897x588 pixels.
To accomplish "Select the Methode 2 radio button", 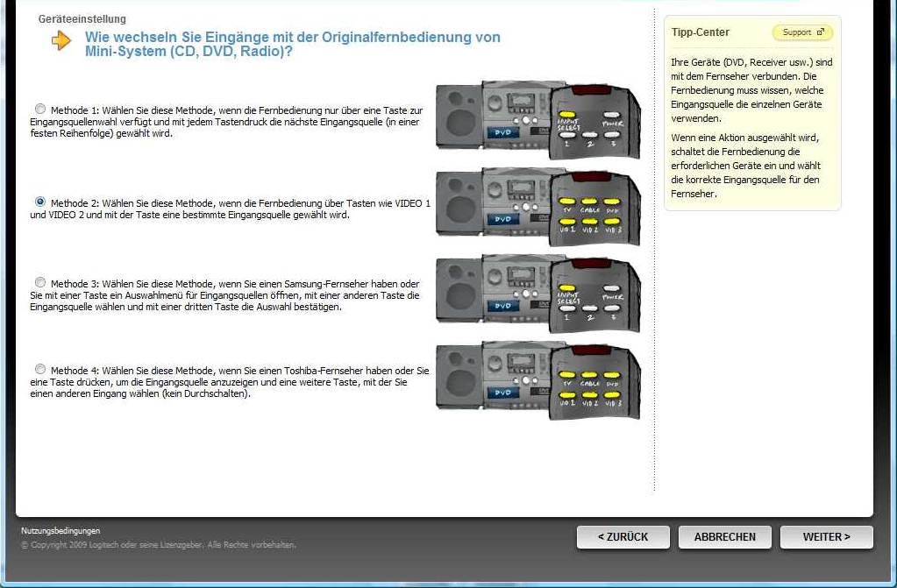I will (40, 202).
